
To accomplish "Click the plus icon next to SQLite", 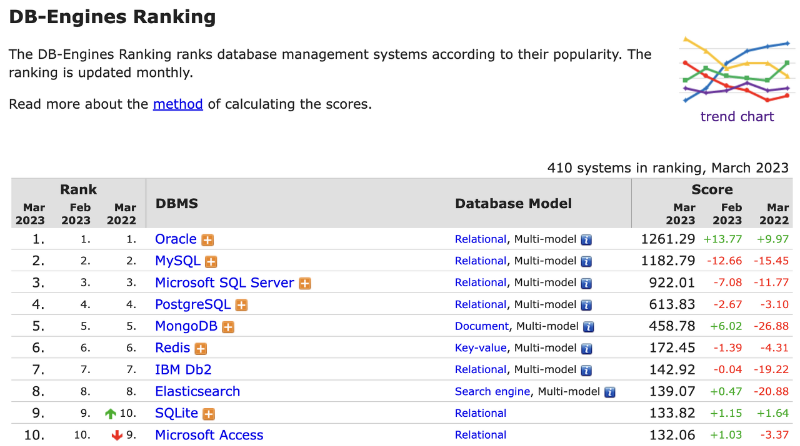I will pyautogui.click(x=209, y=414).
